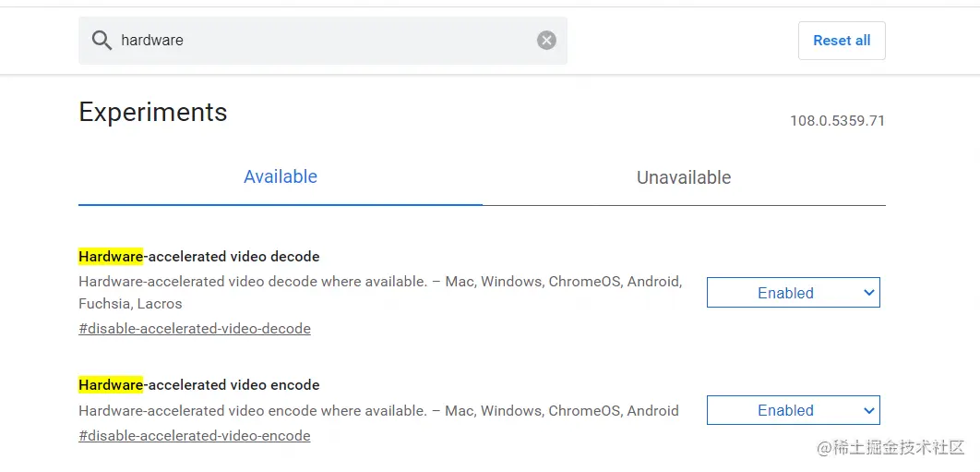
Task: Click the video encode description text
Action: point(378,411)
